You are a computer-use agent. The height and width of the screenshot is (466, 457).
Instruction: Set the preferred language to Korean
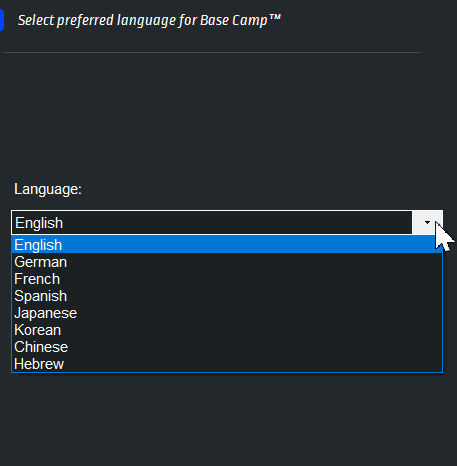(x=227, y=330)
